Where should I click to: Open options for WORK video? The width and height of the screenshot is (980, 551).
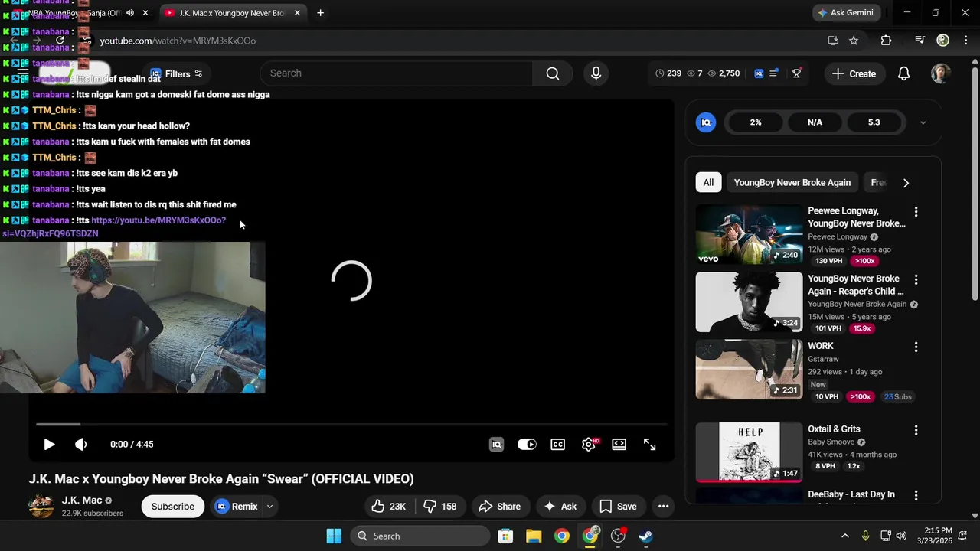916,347
